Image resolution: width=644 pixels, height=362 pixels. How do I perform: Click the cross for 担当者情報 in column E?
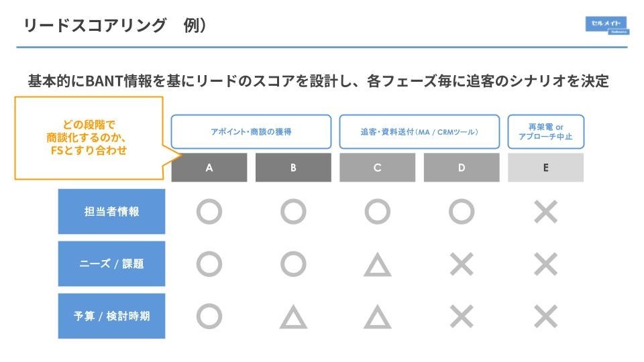click(545, 212)
